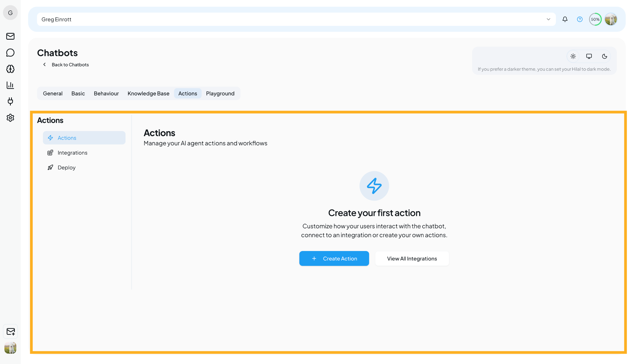Open View All Integrations
Screen dimensions: 633x364
point(412,258)
